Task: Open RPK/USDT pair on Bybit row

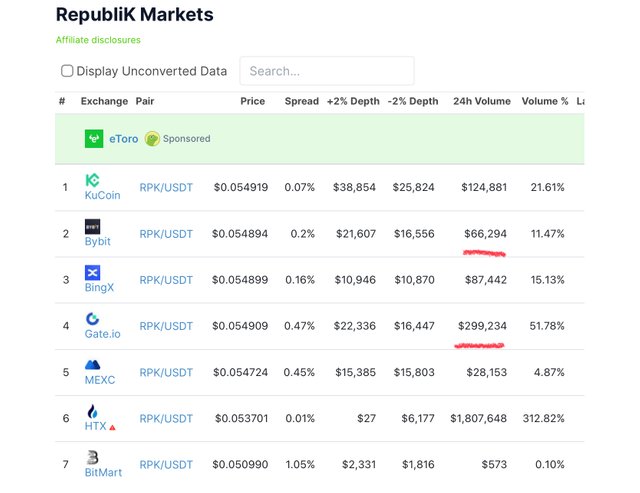Action: click(x=166, y=234)
